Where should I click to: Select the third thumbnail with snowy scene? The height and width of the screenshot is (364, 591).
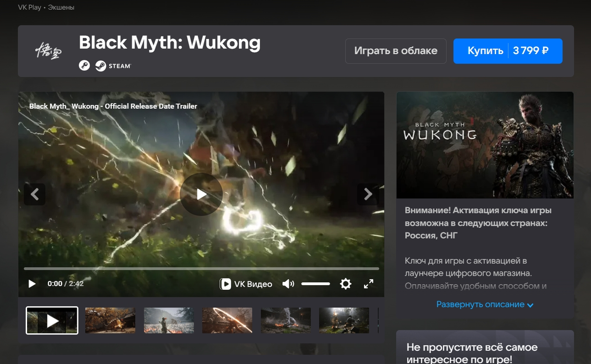point(169,321)
